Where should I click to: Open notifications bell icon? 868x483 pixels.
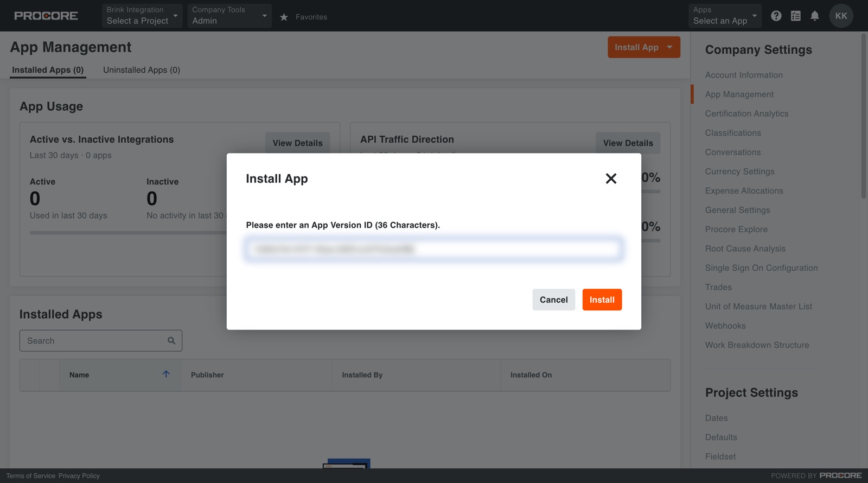click(815, 16)
